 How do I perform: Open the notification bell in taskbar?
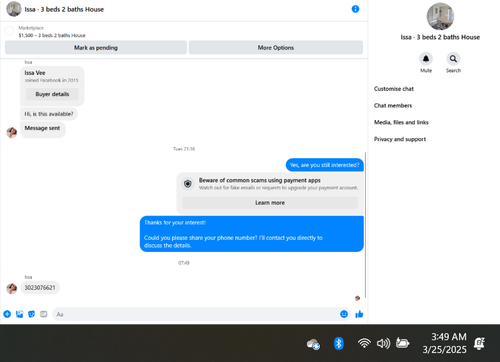click(479, 343)
